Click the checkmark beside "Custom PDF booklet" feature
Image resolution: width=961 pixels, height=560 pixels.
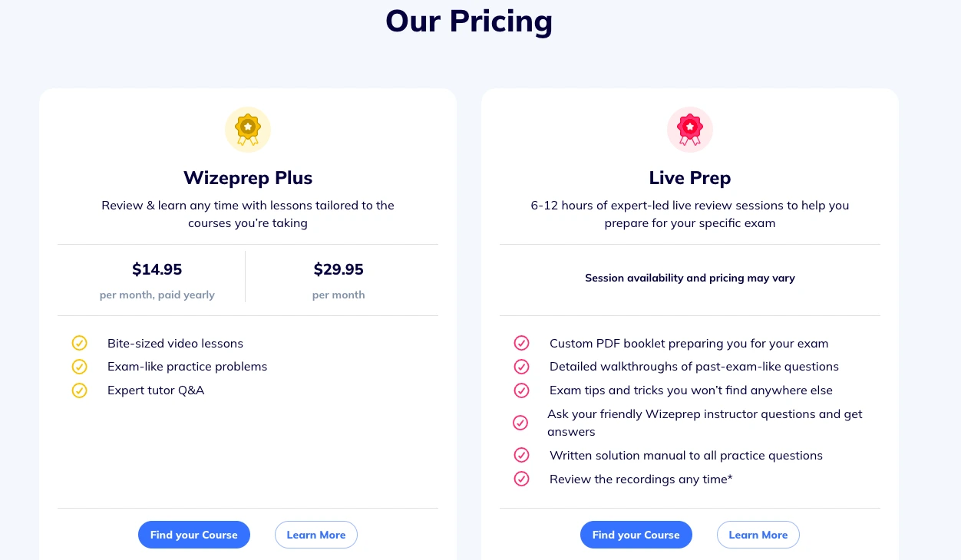521,343
